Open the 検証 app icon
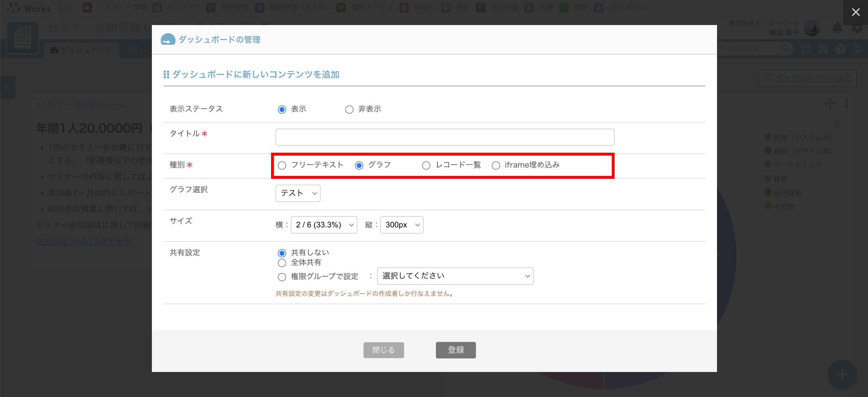Image resolution: width=868 pixels, height=397 pixels. [x=446, y=7]
